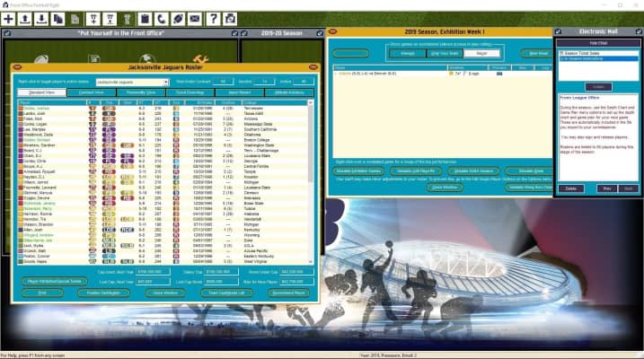This screenshot has width=644, height=359.
Task: Click the camera screenshot toolbar icon
Action: [232, 18]
